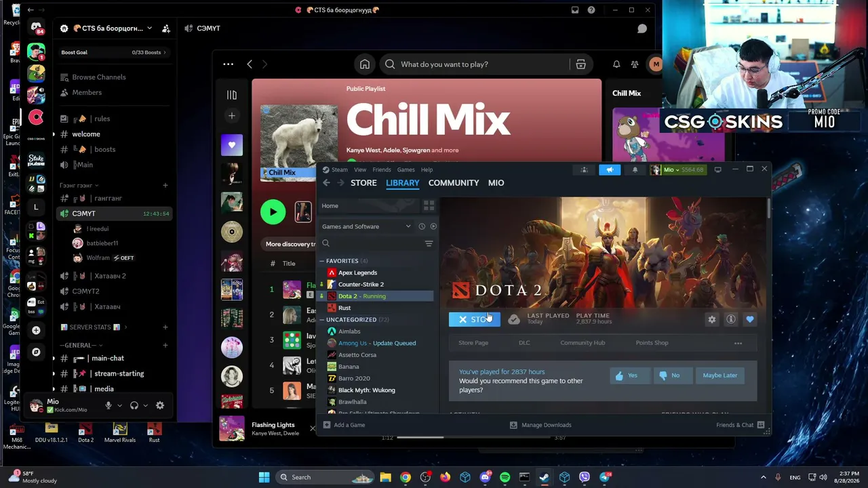Collapse the UNCATEGORIZED category in Steam

tap(322, 320)
